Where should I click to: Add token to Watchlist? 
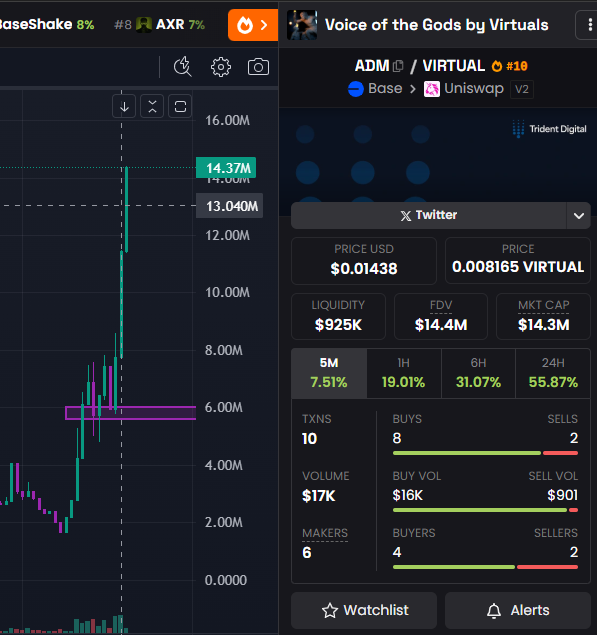tap(364, 610)
